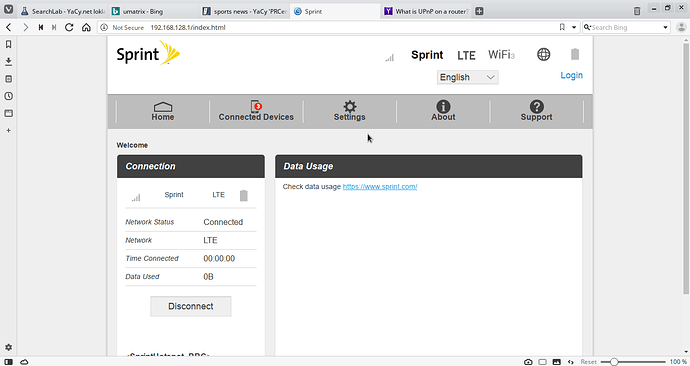Select the '00:00:00' time connected value

[219, 259]
